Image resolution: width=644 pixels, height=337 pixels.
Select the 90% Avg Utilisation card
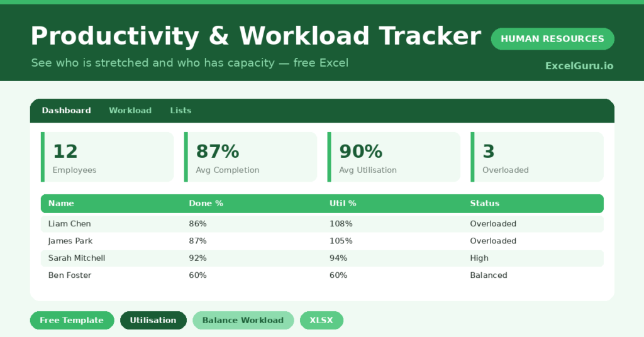tap(394, 157)
